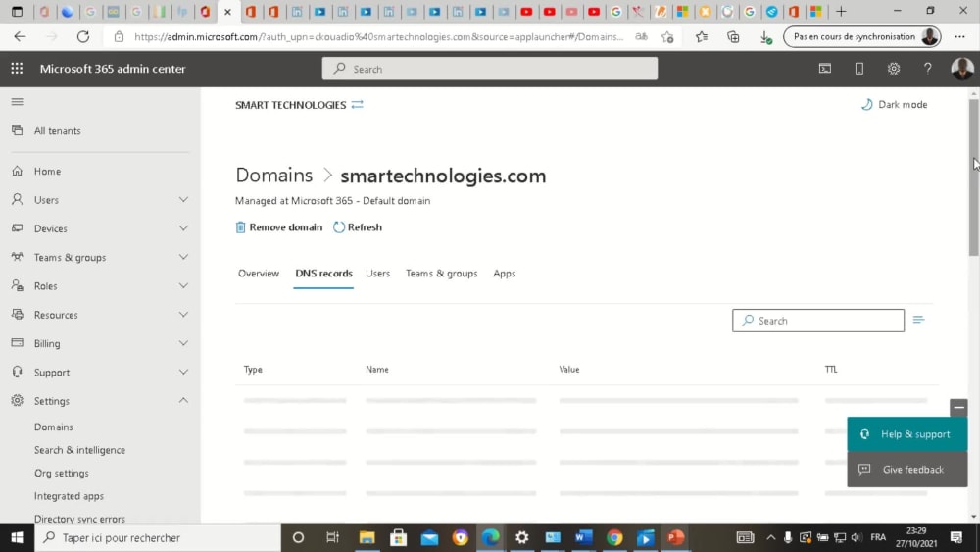This screenshot has width=980, height=552.
Task: Open Chrome from the taskbar
Action: 614,537
